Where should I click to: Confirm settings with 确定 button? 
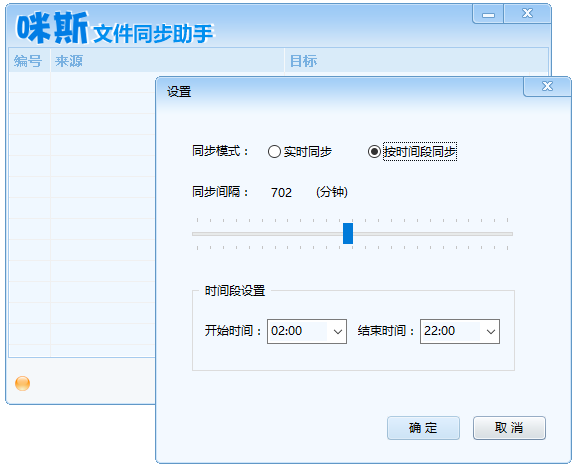tap(423, 428)
